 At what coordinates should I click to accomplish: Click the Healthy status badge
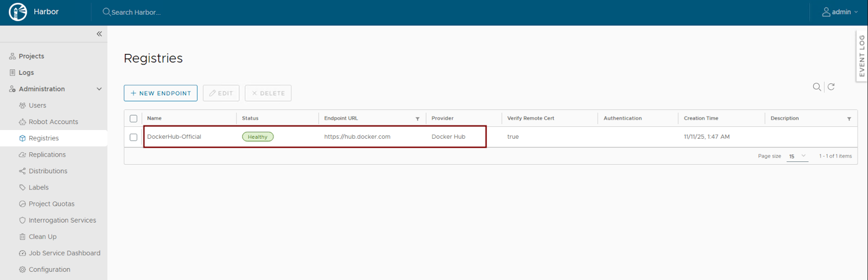pyautogui.click(x=258, y=137)
